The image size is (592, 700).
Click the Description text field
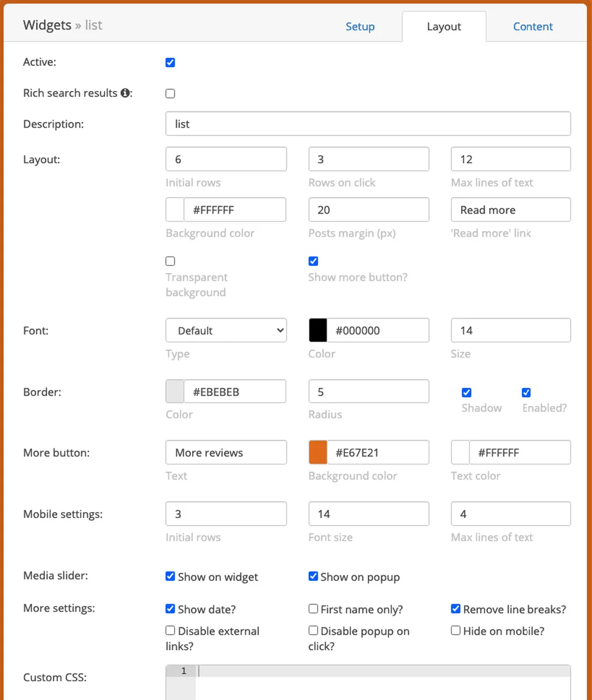368,124
